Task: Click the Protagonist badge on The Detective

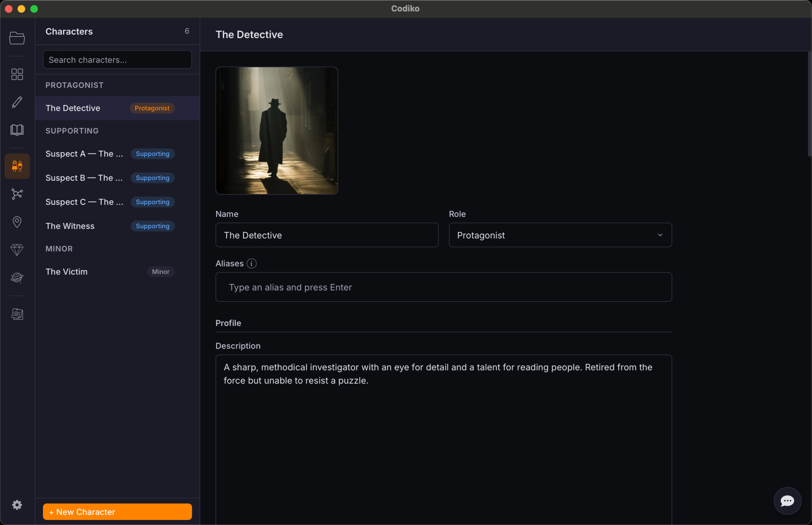Action: pos(152,108)
